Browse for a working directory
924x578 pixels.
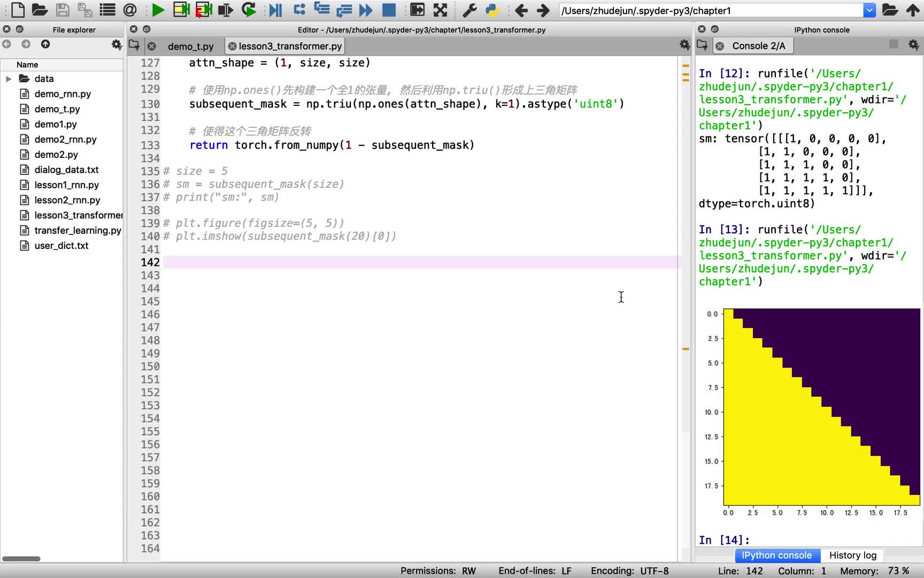[890, 10]
